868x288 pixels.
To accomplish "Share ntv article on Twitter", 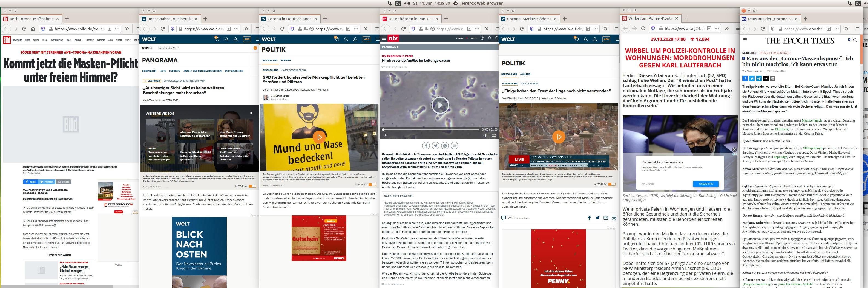I will [x=436, y=146].
